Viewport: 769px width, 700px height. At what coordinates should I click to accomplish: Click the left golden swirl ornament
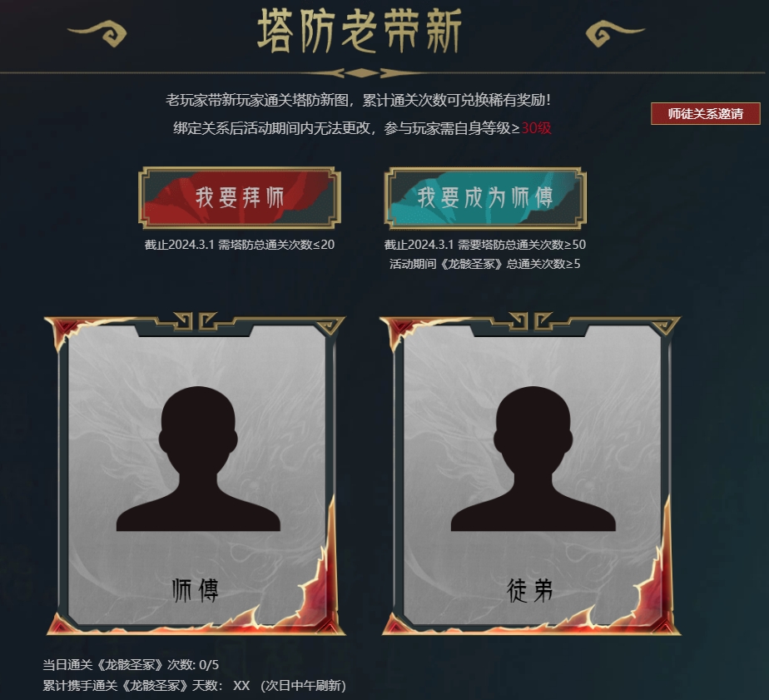coord(98,33)
